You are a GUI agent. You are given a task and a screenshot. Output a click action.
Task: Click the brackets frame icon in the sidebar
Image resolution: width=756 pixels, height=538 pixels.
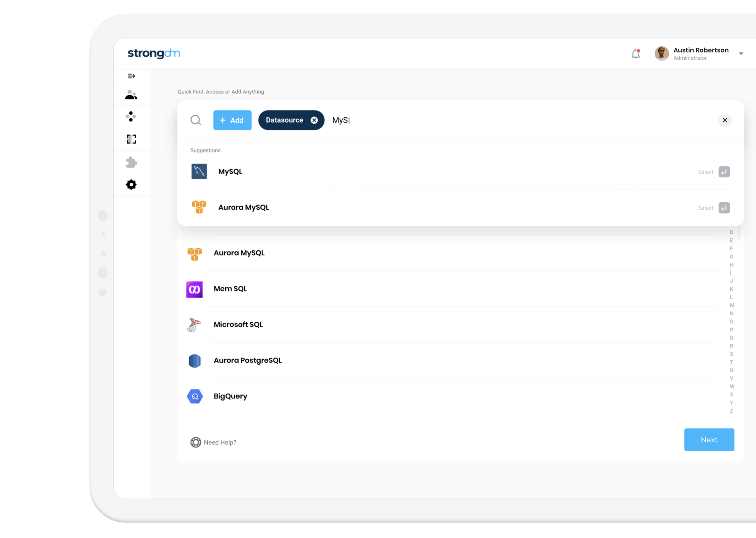131,139
